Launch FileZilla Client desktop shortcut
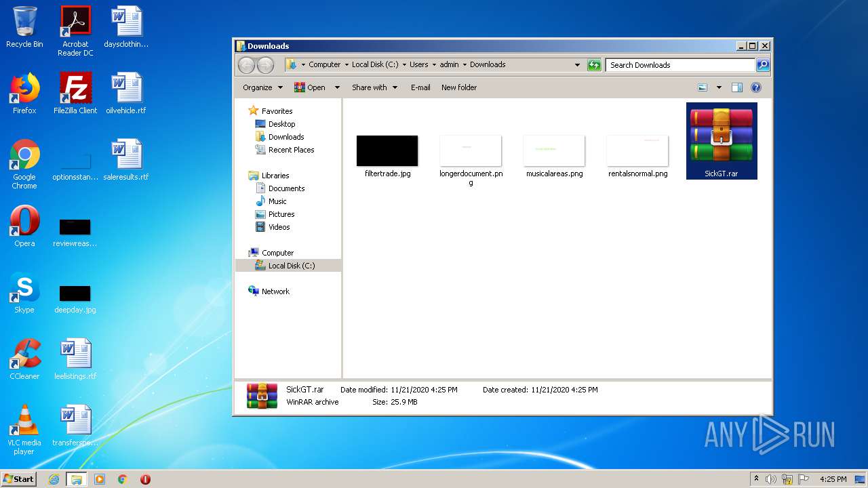 (75, 94)
